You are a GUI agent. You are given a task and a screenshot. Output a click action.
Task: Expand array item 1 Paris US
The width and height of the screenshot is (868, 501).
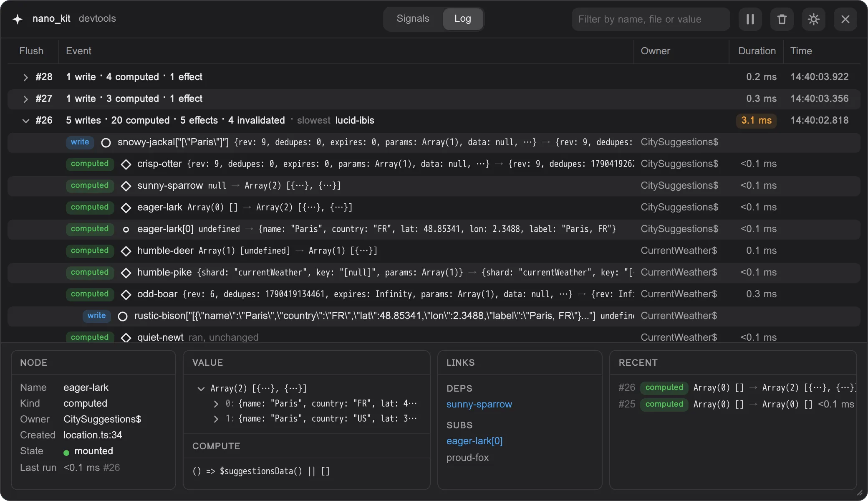coord(216,419)
